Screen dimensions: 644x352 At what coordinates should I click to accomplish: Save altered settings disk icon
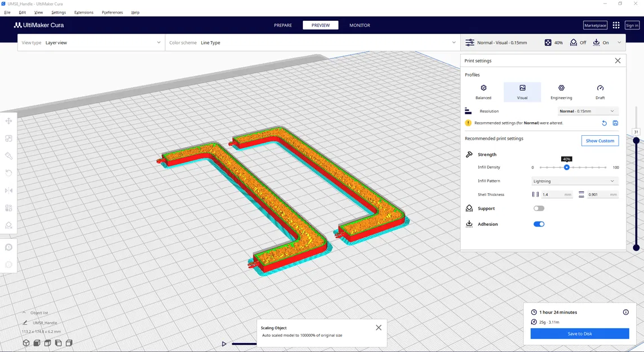tap(615, 123)
